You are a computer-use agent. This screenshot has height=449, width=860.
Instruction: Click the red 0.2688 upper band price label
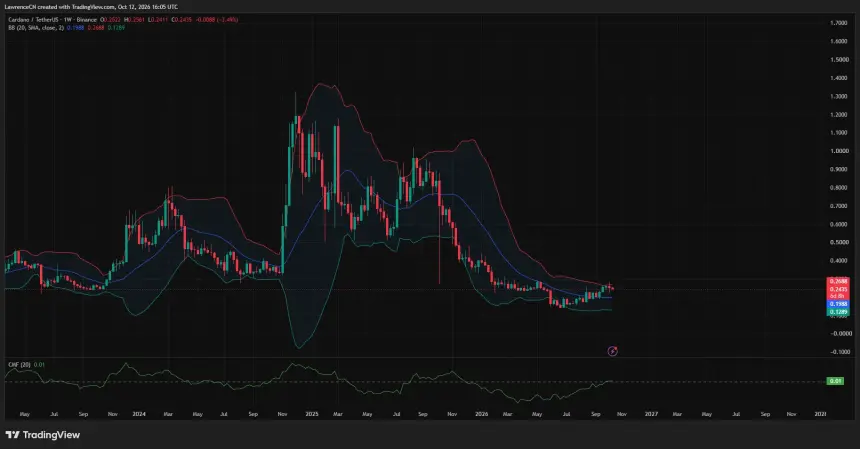tap(838, 281)
